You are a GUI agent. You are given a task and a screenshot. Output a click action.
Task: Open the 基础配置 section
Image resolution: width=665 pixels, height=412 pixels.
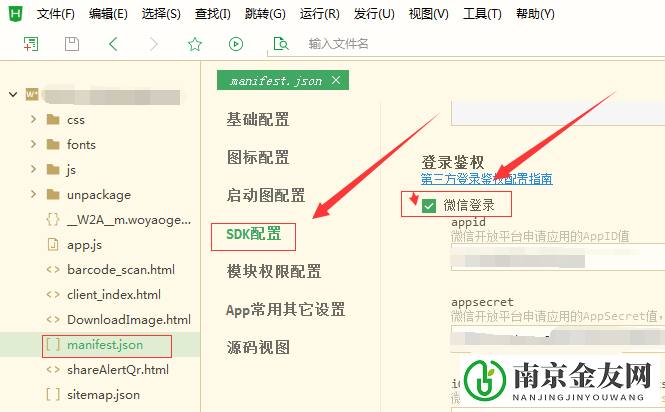(258, 119)
